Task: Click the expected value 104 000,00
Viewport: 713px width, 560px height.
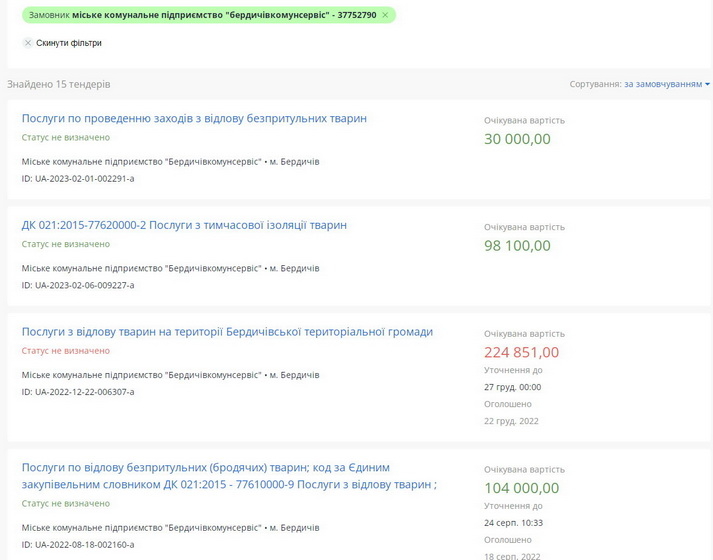Action: (x=521, y=488)
